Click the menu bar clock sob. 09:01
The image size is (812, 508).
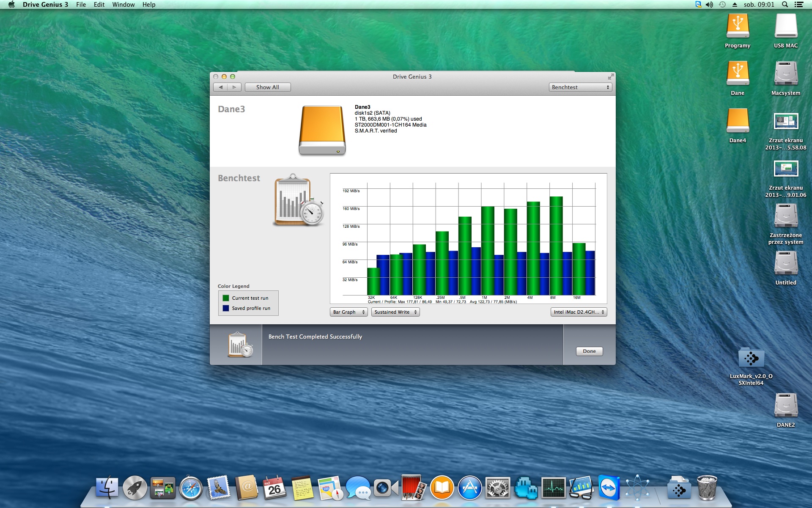(759, 5)
